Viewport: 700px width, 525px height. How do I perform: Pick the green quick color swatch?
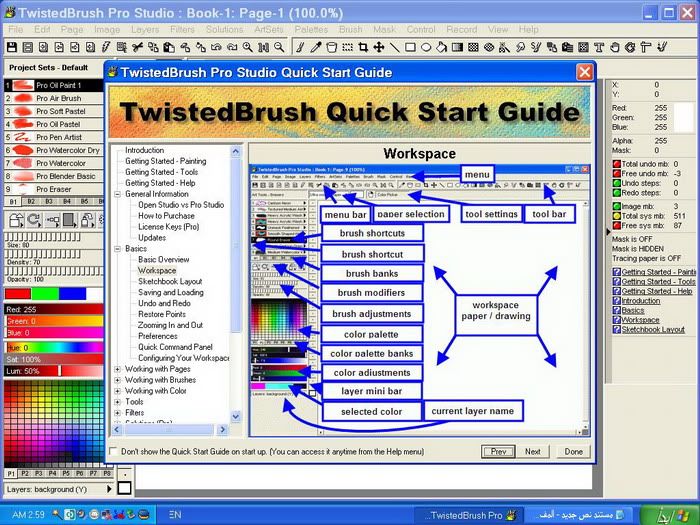tap(45, 293)
